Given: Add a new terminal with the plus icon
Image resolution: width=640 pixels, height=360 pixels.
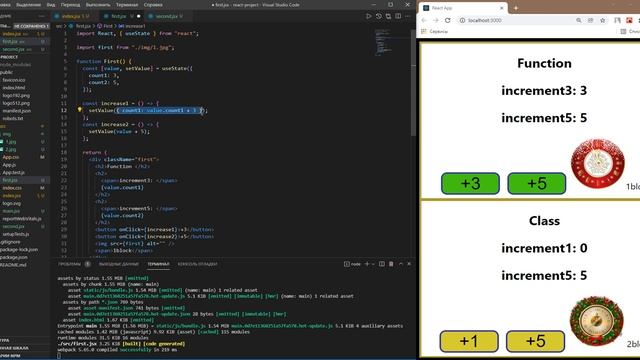Looking at the screenshot, I should pyautogui.click(x=367, y=264).
